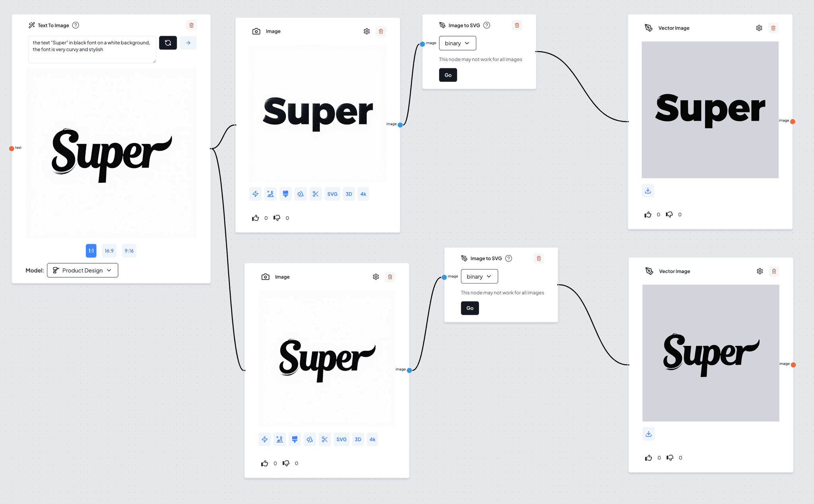Select the 9:16 aspect ratio option

coord(129,251)
